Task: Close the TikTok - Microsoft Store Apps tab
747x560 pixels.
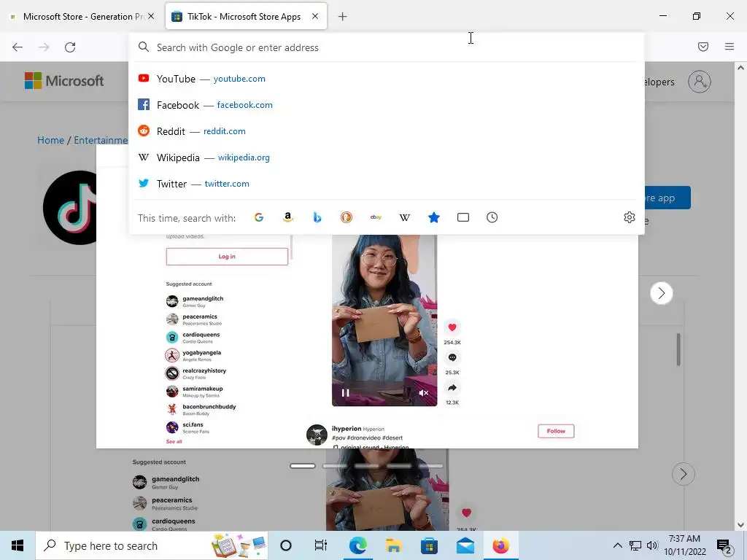Action: point(315,16)
